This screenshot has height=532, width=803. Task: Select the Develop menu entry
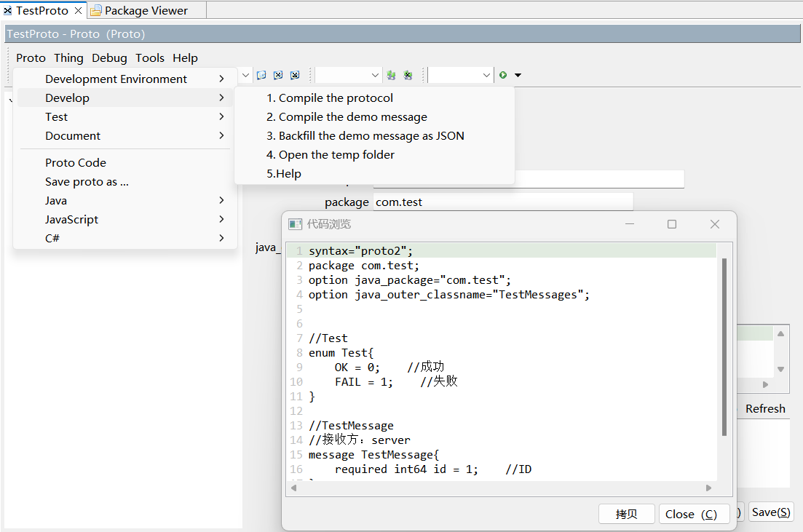pos(125,98)
